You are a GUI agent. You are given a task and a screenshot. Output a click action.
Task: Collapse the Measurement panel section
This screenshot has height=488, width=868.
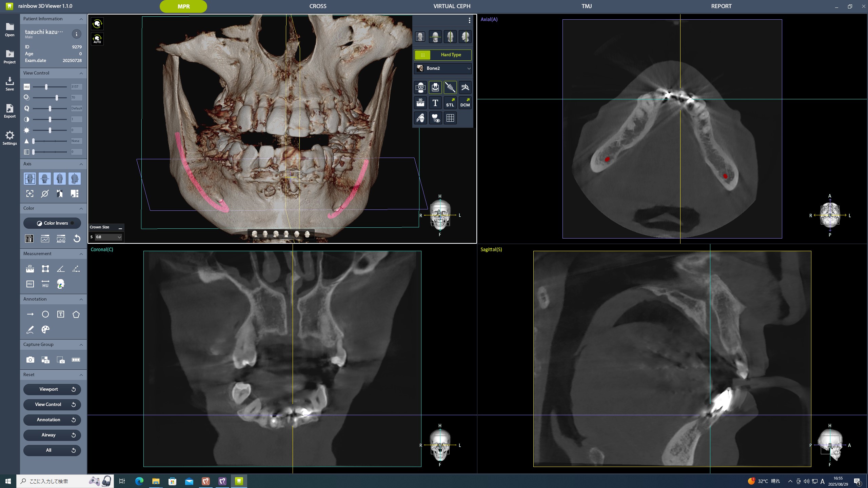click(81, 254)
